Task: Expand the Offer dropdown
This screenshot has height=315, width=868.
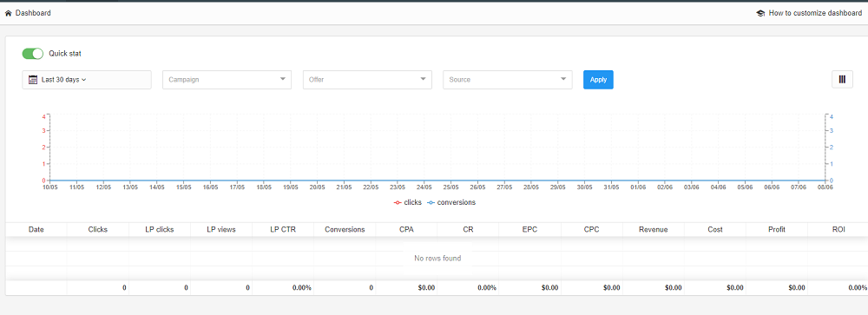Action: pos(367,80)
